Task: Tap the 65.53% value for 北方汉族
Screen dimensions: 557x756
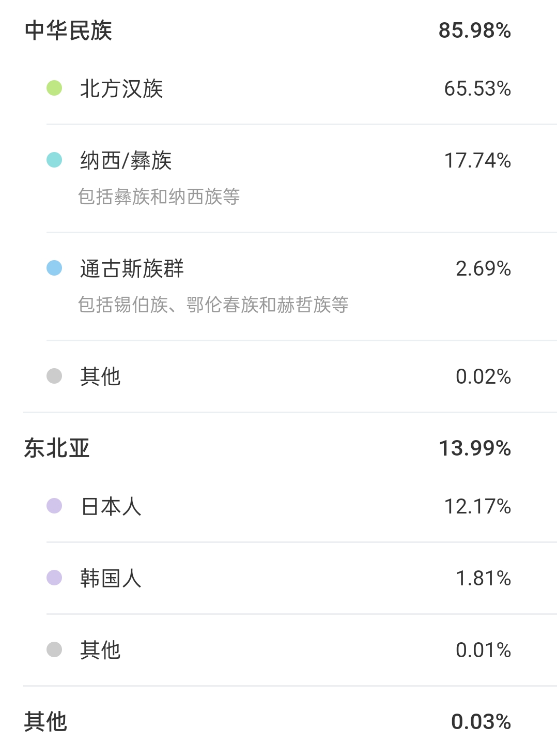Action: pos(477,88)
